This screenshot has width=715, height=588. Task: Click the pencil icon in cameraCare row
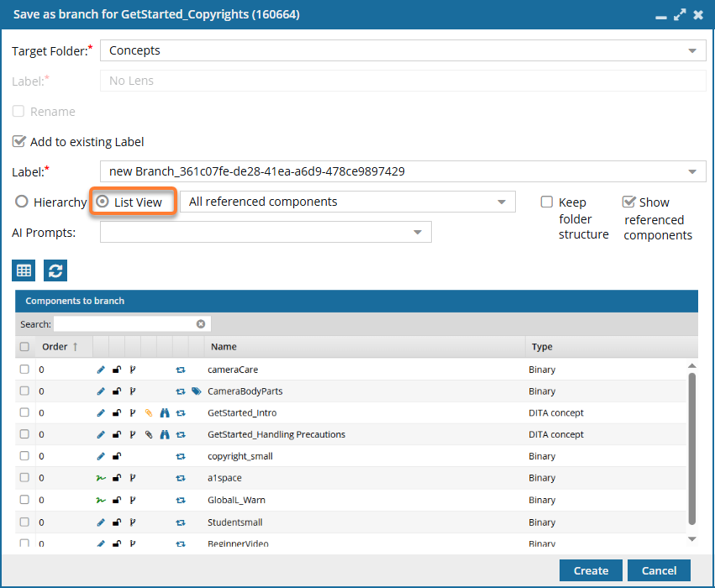point(101,370)
